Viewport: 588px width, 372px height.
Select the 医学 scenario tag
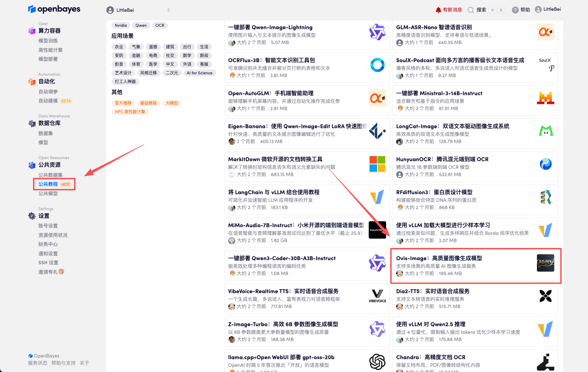click(153, 64)
